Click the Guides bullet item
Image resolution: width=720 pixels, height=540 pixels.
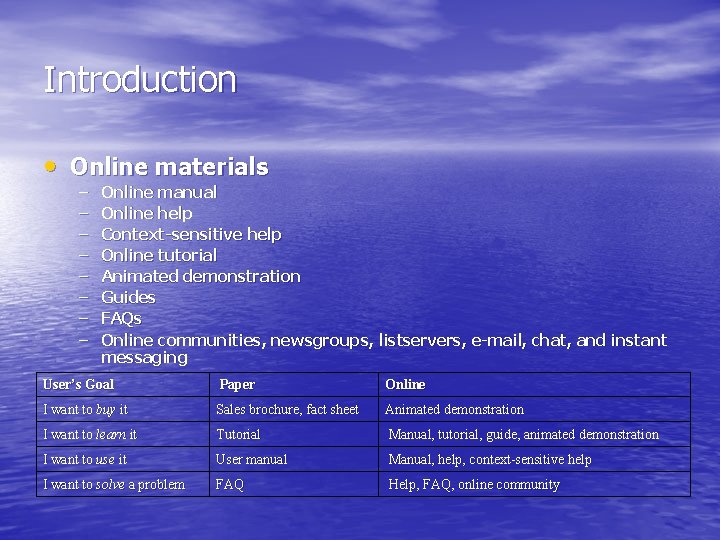pos(128,298)
